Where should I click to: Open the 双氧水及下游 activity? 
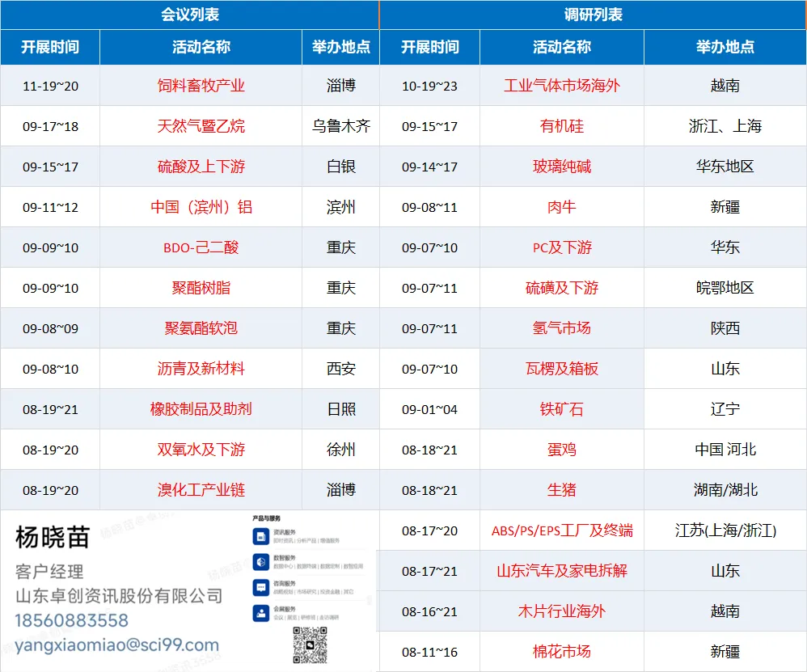point(201,450)
